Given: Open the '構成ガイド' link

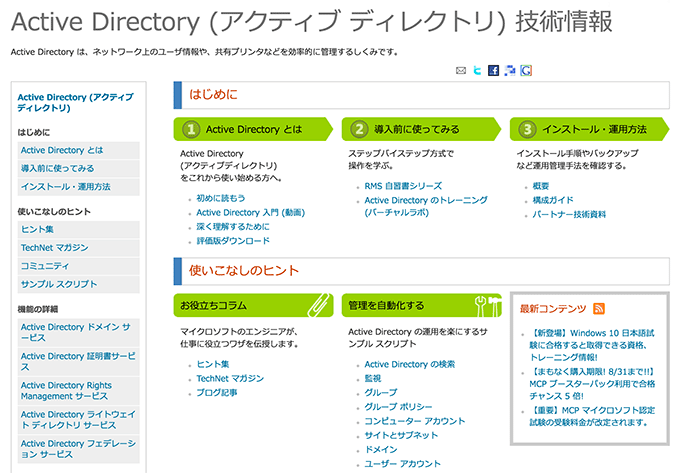Looking at the screenshot, I should coord(553,200).
